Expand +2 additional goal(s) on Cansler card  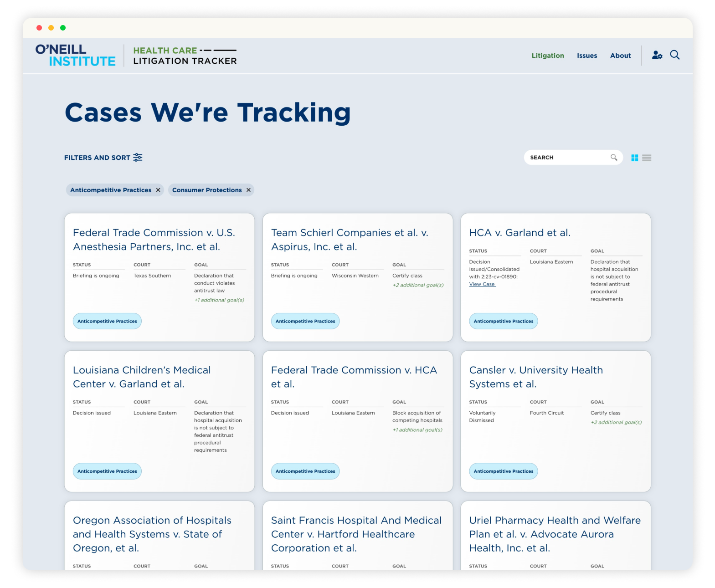[616, 423]
